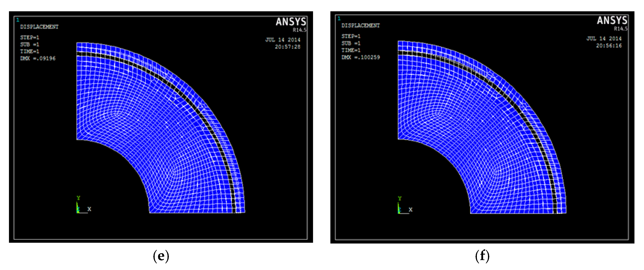The height and width of the screenshot is (270, 644).
Task: Click the R14.5 version label in left plot
Action: coord(299,30)
